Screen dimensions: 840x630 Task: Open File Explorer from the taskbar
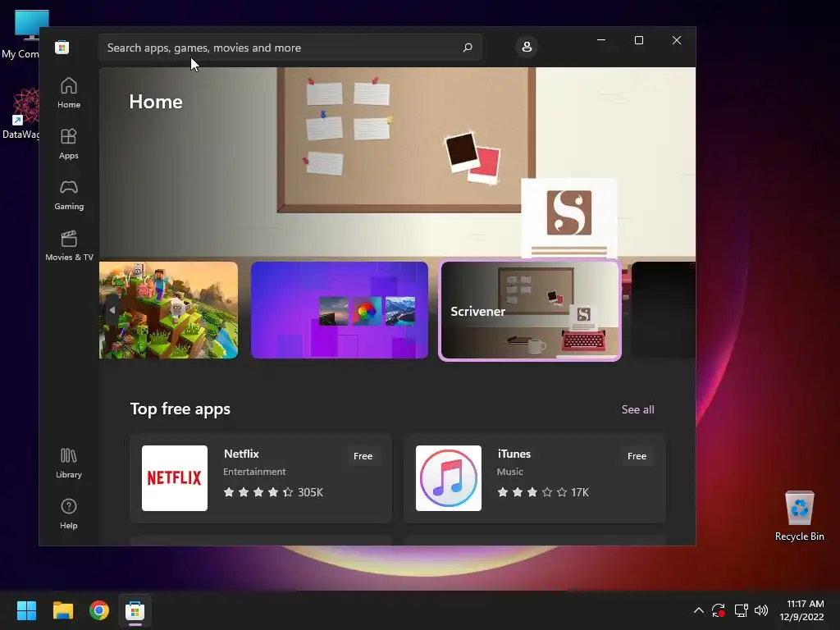point(62,610)
